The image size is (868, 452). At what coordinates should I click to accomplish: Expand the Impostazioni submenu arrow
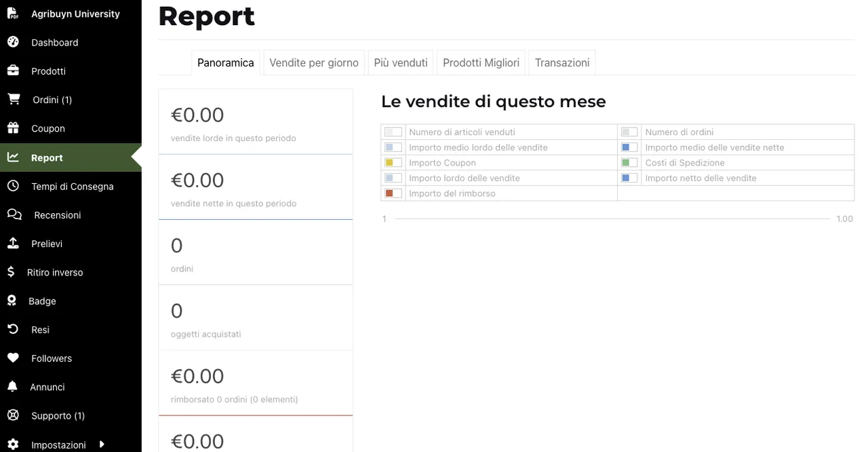(x=102, y=445)
